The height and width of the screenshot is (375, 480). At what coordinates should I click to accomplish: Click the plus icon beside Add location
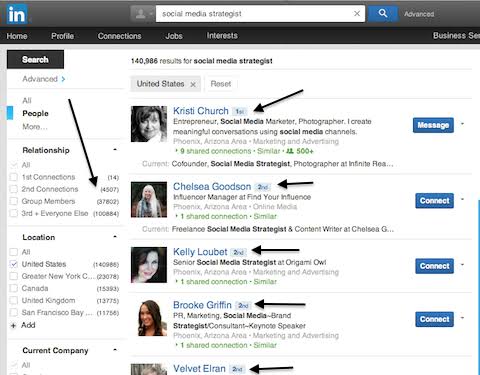pyautogui.click(x=13, y=326)
